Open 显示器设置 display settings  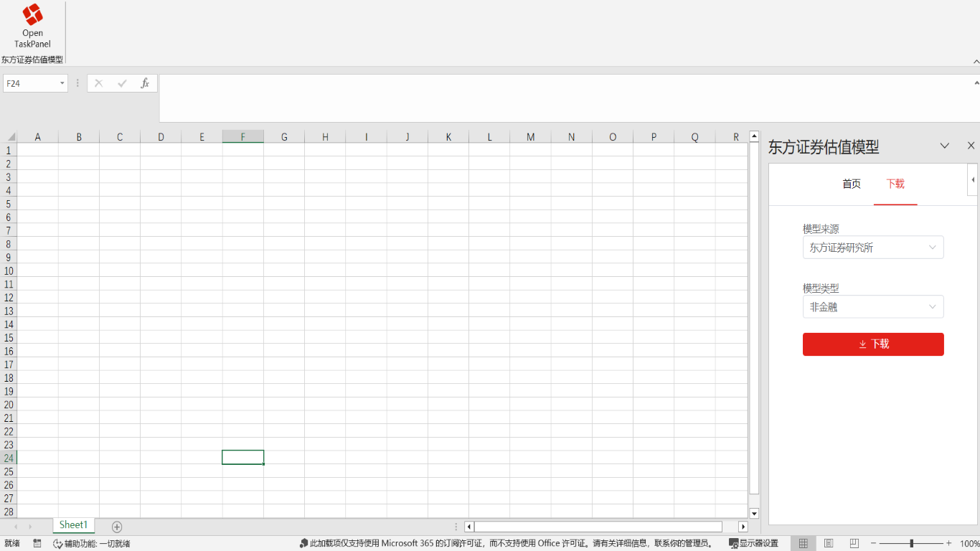pyautogui.click(x=753, y=544)
